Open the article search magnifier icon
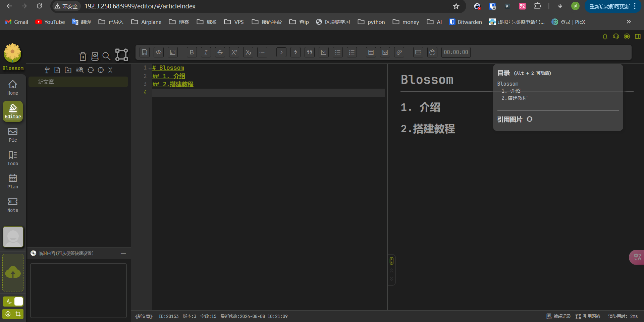Image resolution: width=644 pixels, height=322 pixels. coord(106,56)
